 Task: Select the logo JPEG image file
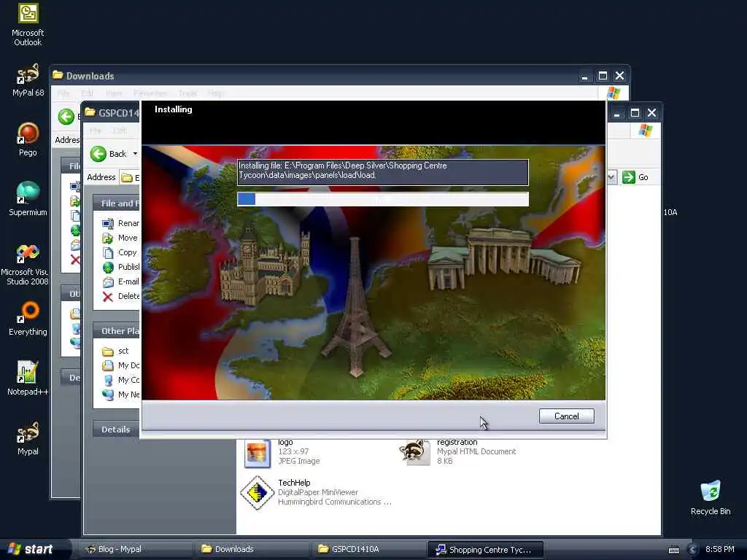coord(282,451)
